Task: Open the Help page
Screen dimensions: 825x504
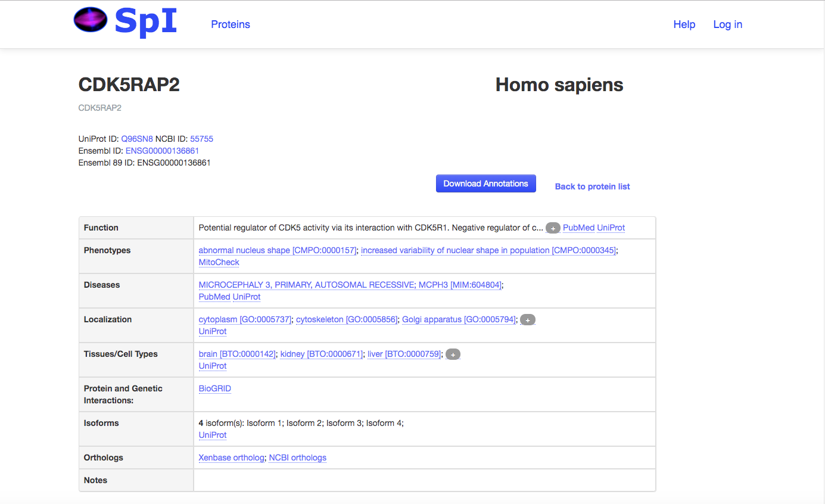Action: pyautogui.click(x=684, y=24)
